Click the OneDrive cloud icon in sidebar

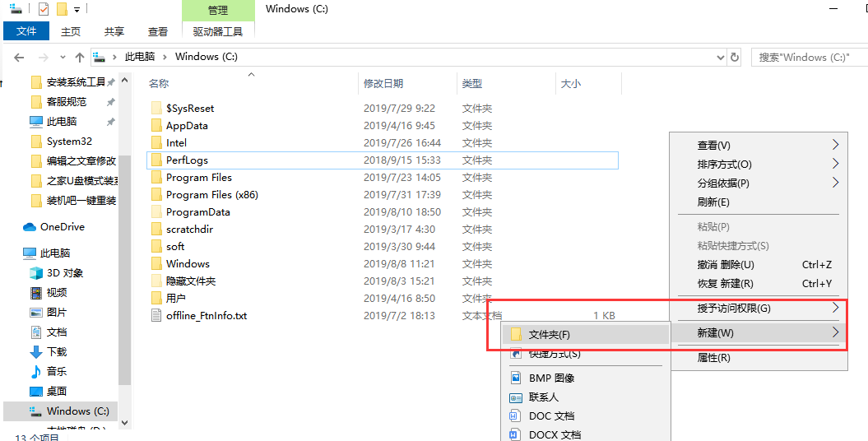(x=30, y=227)
